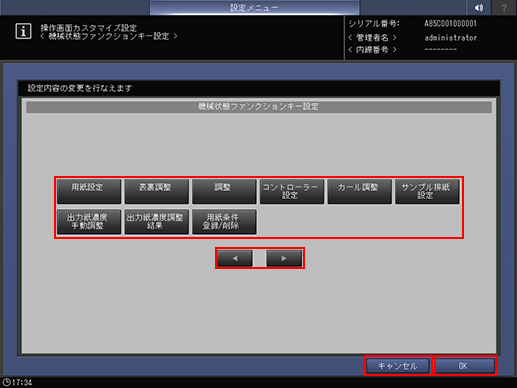Open help with the question mark icon

504,7
